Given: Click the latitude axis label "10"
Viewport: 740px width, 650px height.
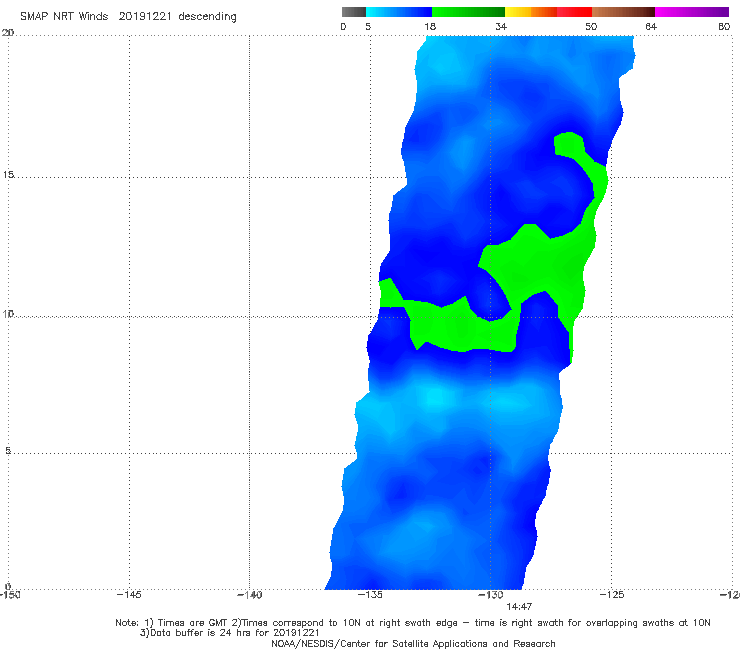Looking at the screenshot, I should (x=8, y=313).
